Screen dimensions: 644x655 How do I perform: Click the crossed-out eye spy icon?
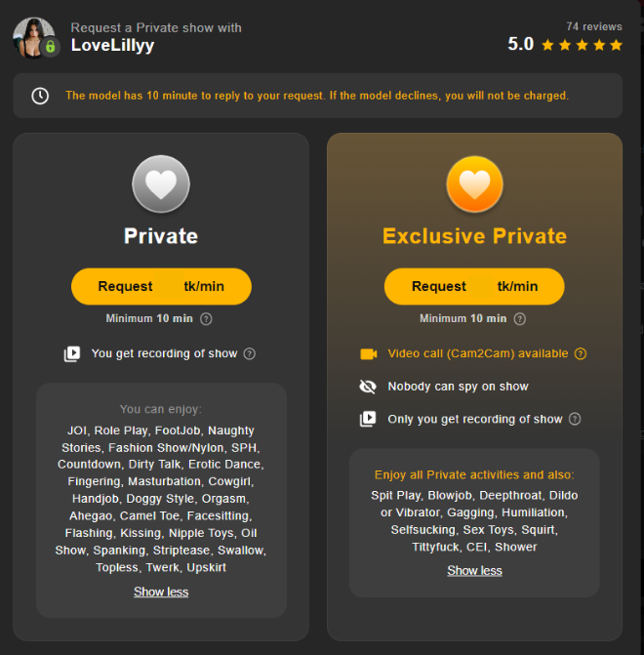(x=368, y=387)
